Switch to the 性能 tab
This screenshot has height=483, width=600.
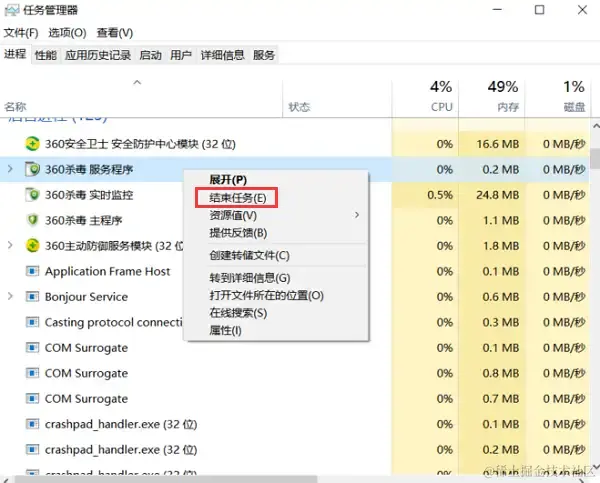(46, 55)
